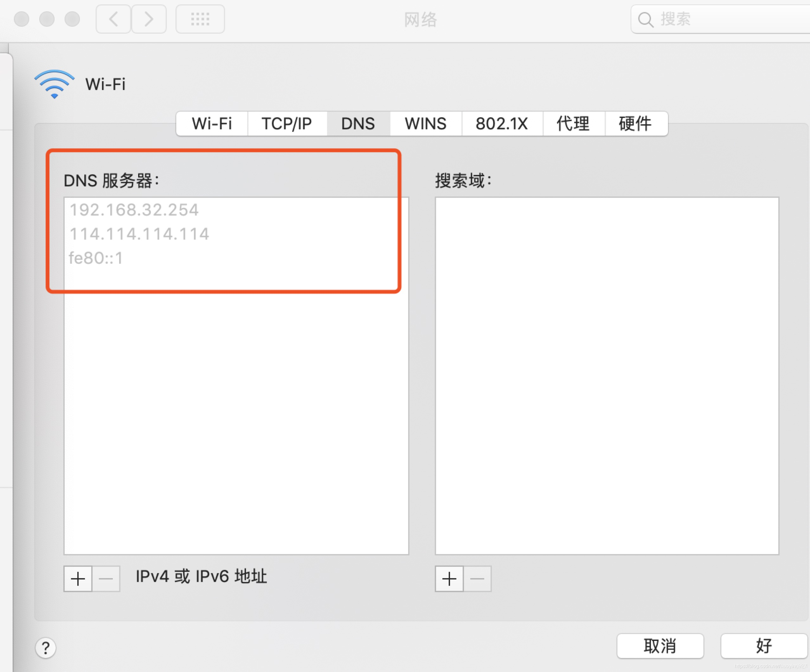The width and height of the screenshot is (810, 672).
Task: Open the 802.1X tab
Action: [501, 124]
